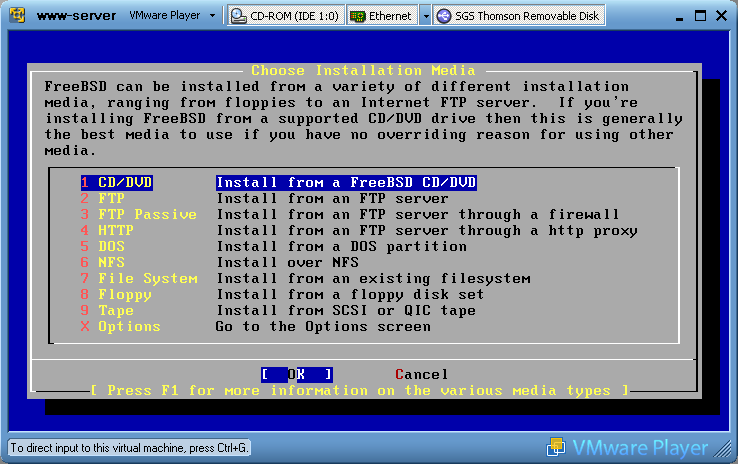Click the 'Choose Installation Media' dialog title
The width and height of the screenshot is (738, 464).
pos(363,70)
